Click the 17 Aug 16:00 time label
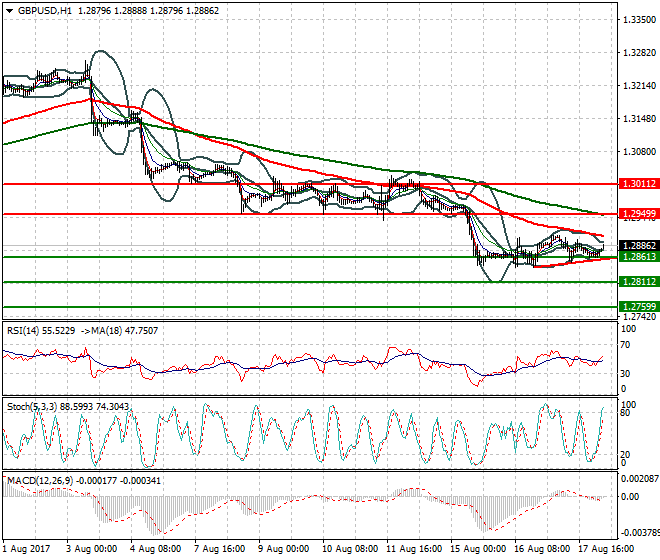Viewport: 660px width, 560px height. [x=606, y=549]
